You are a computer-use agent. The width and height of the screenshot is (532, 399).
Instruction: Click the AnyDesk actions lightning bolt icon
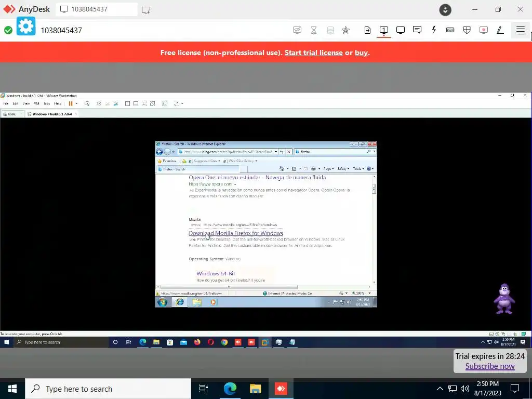pos(434,30)
